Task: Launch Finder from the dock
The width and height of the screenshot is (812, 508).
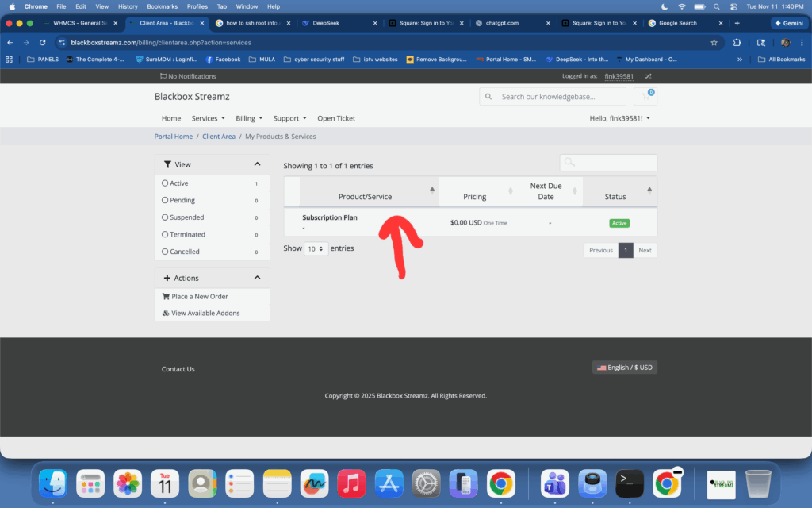Action: click(x=53, y=483)
